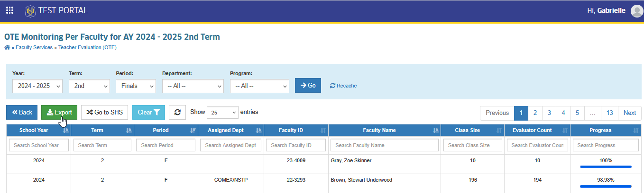Click the Go button

pos(308,86)
